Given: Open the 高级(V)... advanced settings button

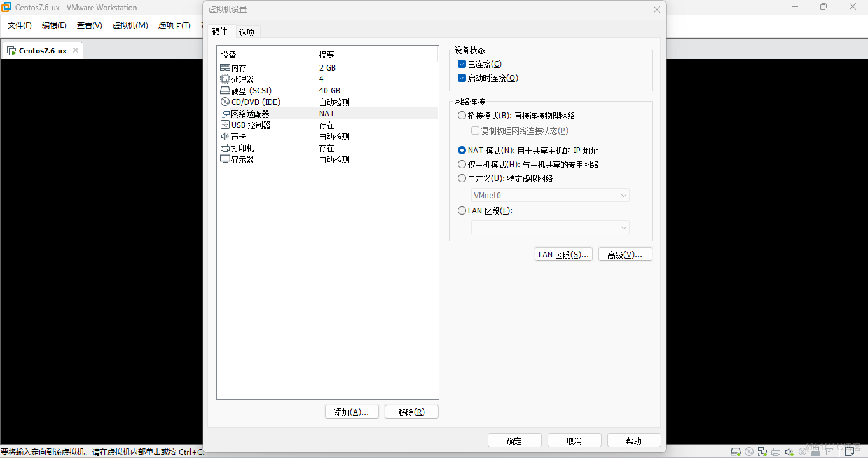Looking at the screenshot, I should 625,255.
